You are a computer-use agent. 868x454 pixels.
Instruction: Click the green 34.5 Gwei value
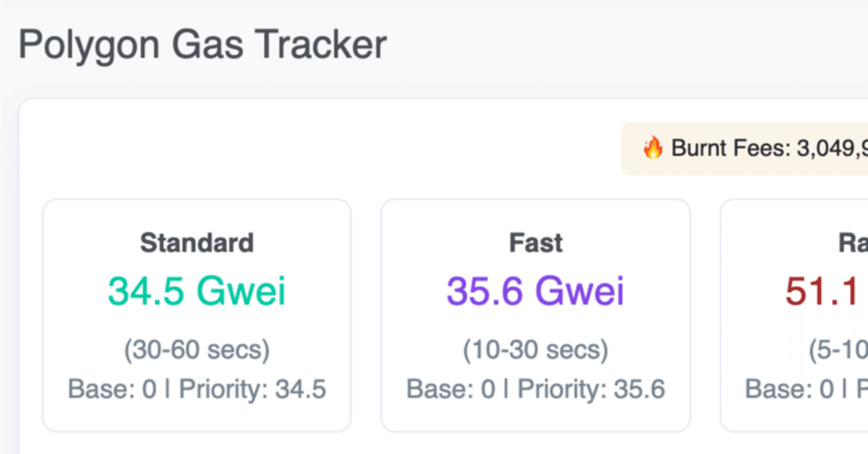point(197,291)
